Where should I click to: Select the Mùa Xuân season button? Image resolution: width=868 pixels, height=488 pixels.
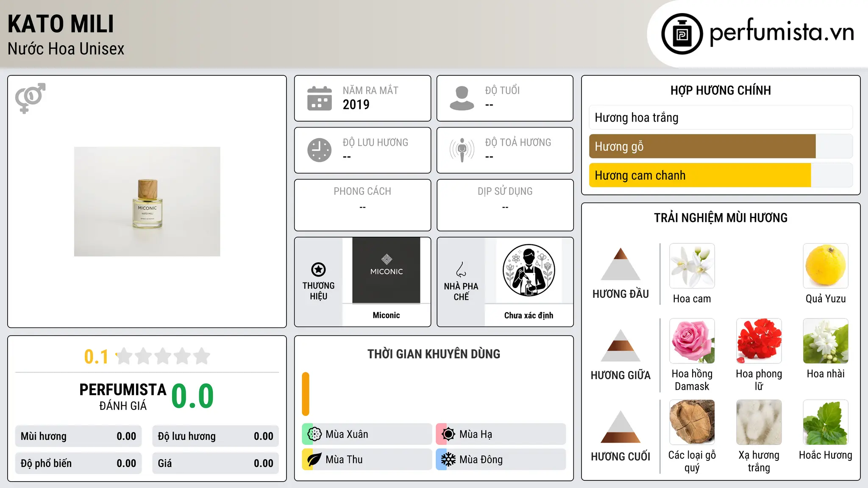point(367,434)
